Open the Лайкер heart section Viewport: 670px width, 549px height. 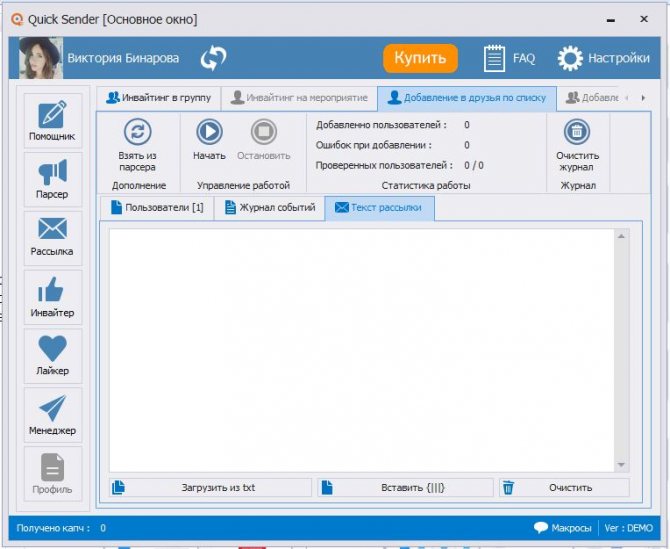coord(53,355)
